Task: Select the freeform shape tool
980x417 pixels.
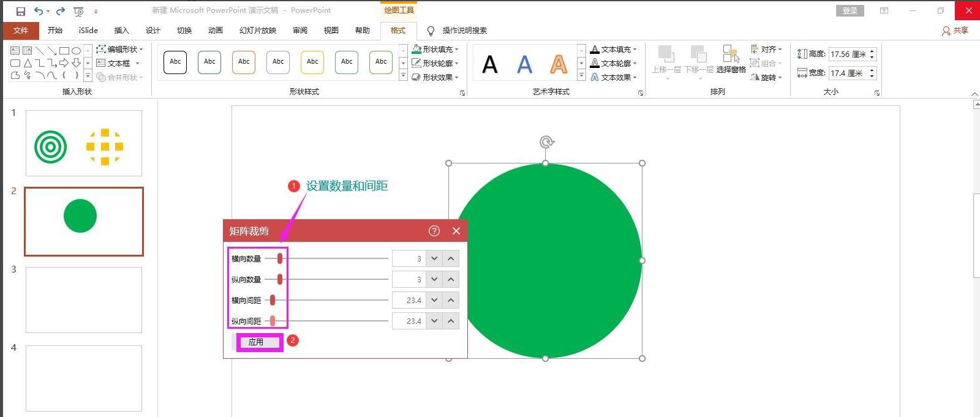Action: [x=15, y=75]
